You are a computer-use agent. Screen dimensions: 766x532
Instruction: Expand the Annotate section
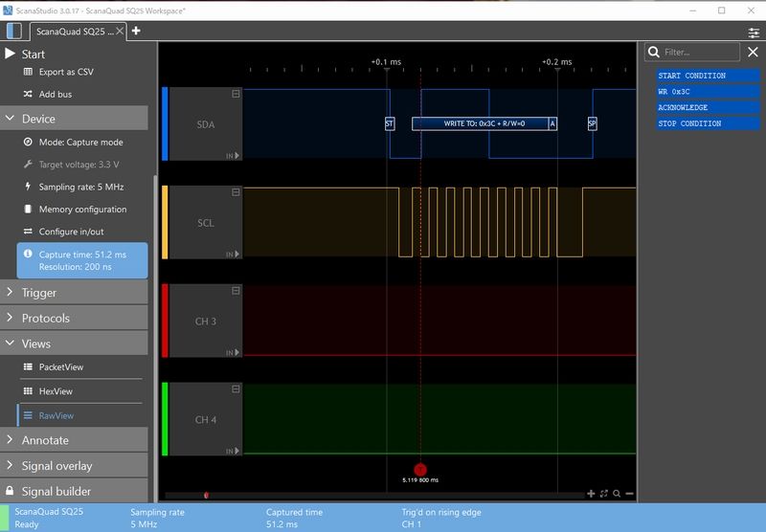75,440
